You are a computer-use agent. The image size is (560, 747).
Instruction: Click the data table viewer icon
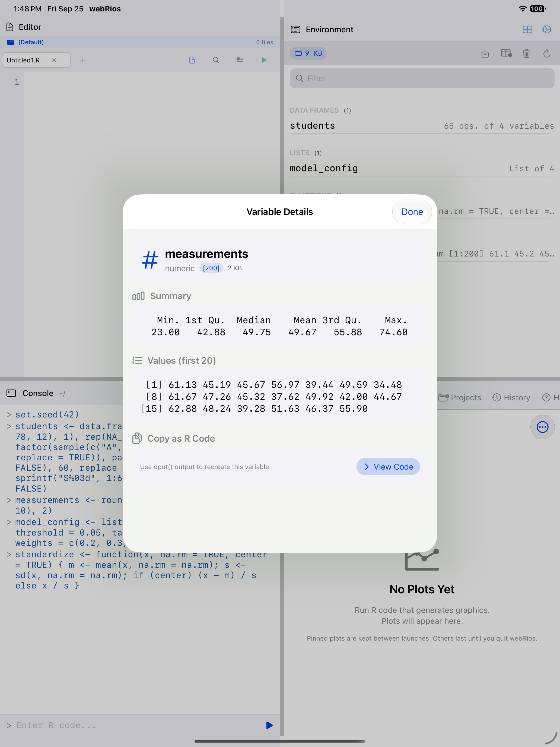tap(506, 53)
